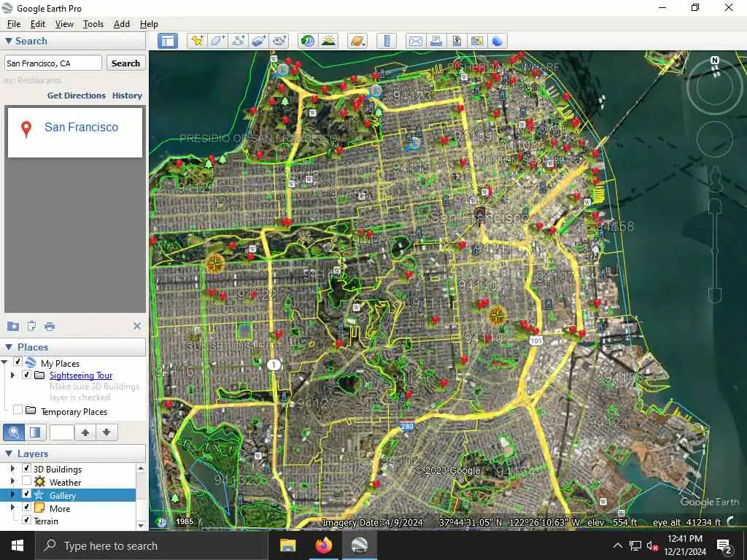View in Google Maps toolbar icon
Screen dimensions: 747x560
(x=477, y=41)
